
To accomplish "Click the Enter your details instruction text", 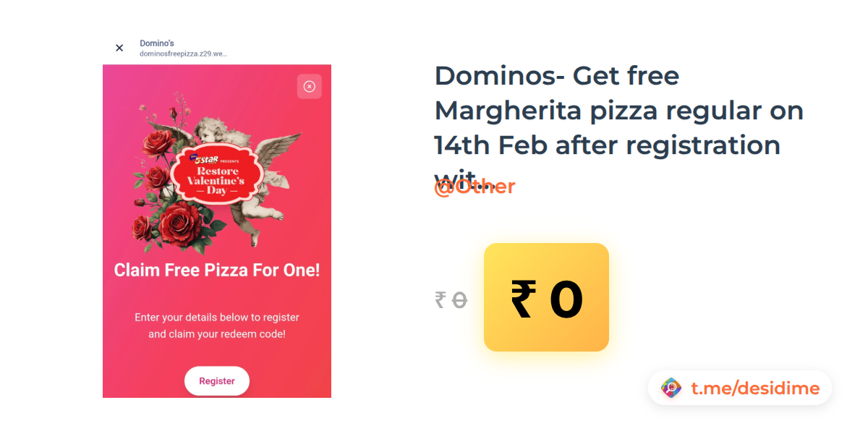I will point(217,326).
